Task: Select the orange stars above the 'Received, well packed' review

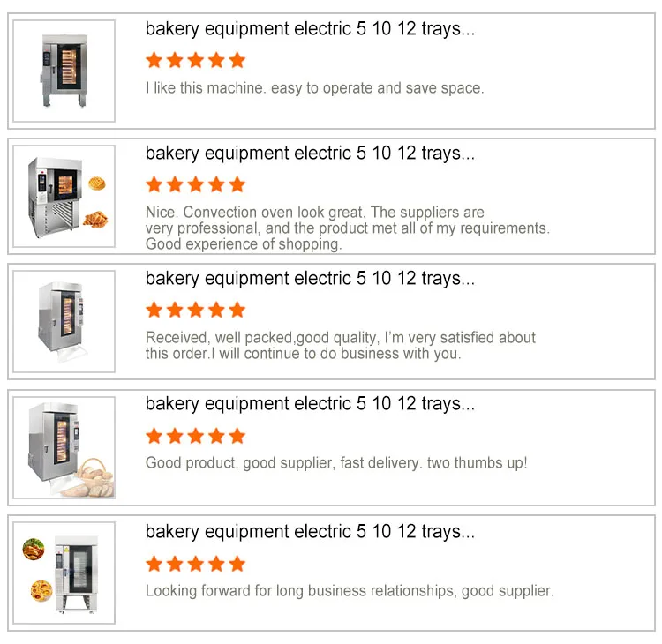Action: coord(195,310)
